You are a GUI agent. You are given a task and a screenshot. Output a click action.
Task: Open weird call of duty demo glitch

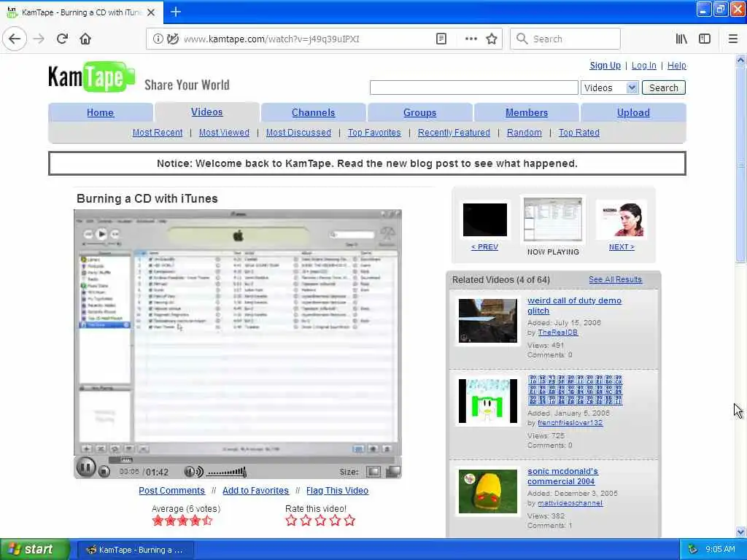tap(574, 306)
